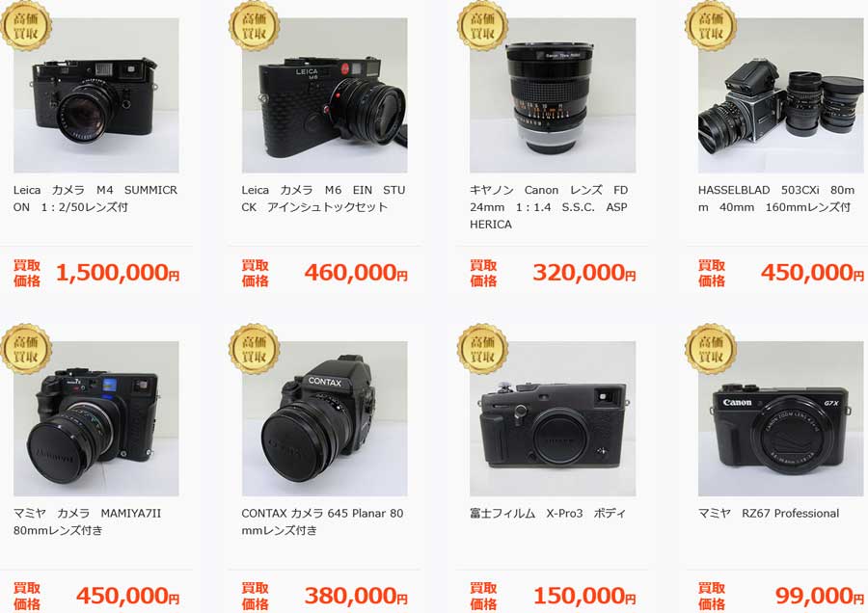Click the gold badge on Leica M4 item
The width and height of the screenshot is (868, 613).
[26, 25]
